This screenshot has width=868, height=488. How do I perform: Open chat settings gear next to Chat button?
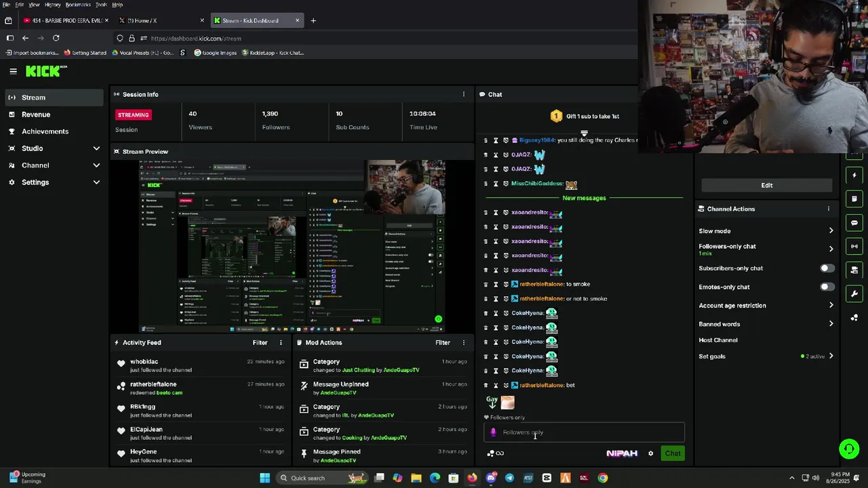click(651, 453)
